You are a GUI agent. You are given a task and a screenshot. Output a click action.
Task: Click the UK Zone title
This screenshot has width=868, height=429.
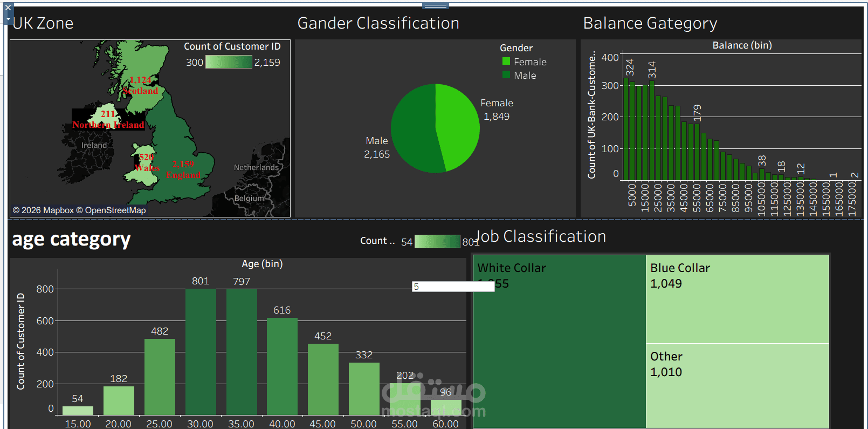pos(43,23)
